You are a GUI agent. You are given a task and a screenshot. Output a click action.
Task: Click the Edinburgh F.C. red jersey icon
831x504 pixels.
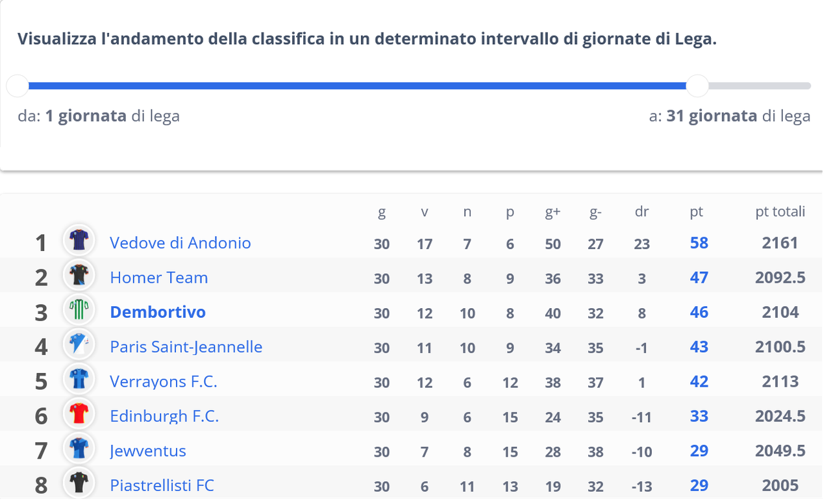pos(79,414)
